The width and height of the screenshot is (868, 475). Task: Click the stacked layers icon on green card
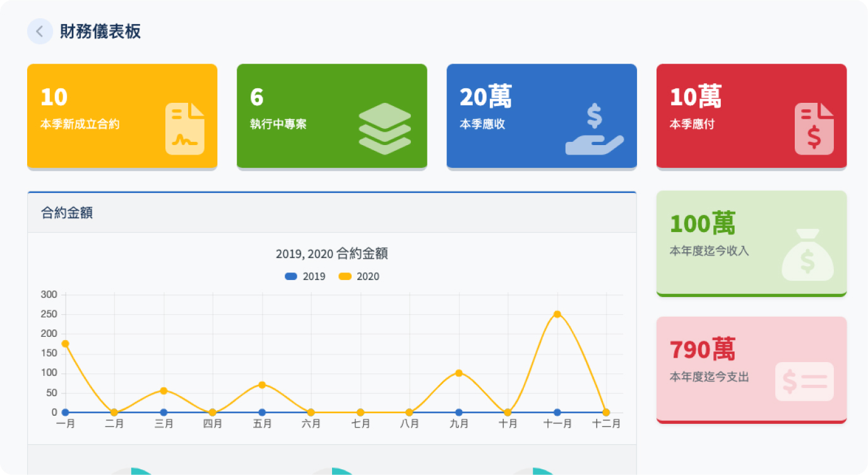[x=384, y=129]
